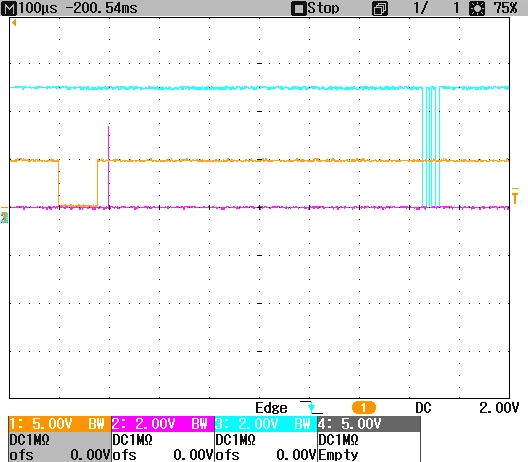The image size is (528, 462).
Task: Click DC1MΩ coupling under channel 2
Action: [133, 440]
